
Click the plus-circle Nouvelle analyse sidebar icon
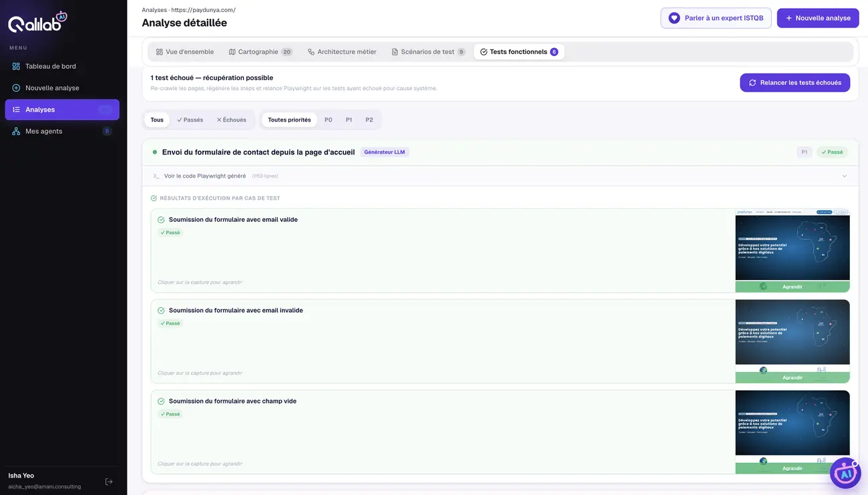(16, 88)
